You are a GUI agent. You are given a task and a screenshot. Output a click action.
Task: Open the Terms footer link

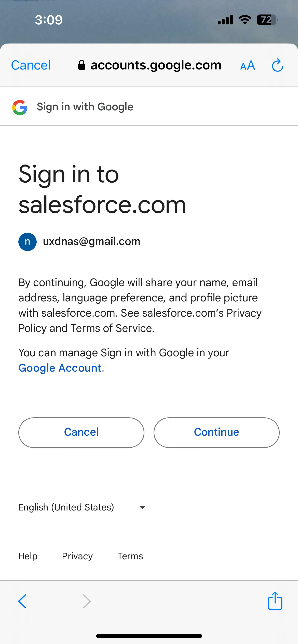click(x=130, y=556)
